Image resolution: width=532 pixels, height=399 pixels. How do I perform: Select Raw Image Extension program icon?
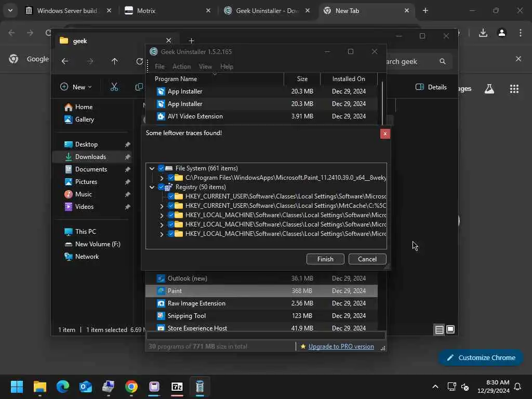(x=161, y=303)
